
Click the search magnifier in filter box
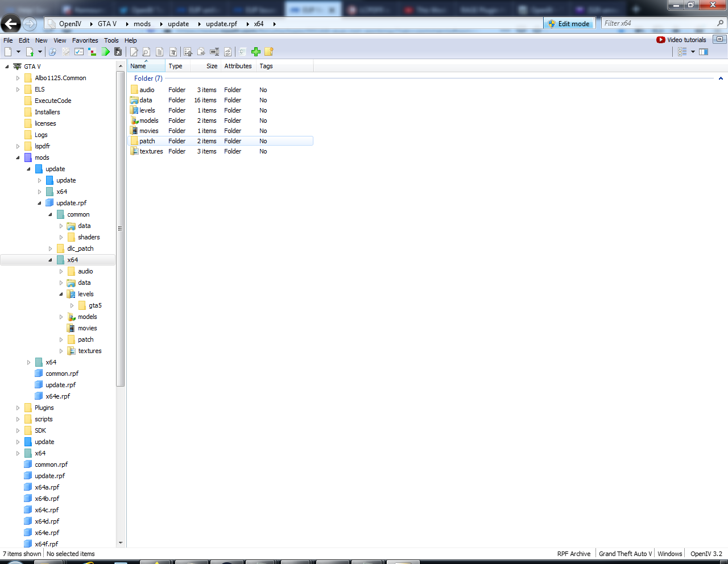click(721, 23)
